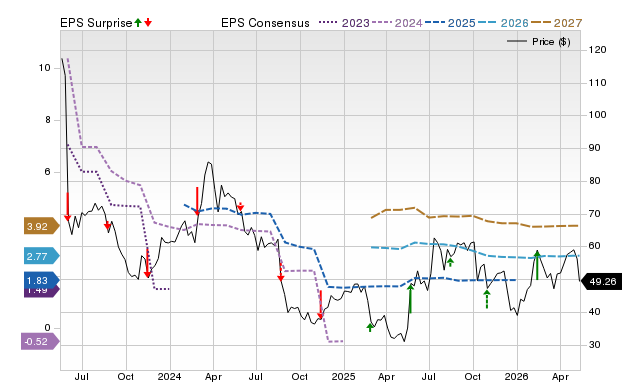Click the 0 value on the EPS axis
Viewport: 640px width, 382px height.
48,328
